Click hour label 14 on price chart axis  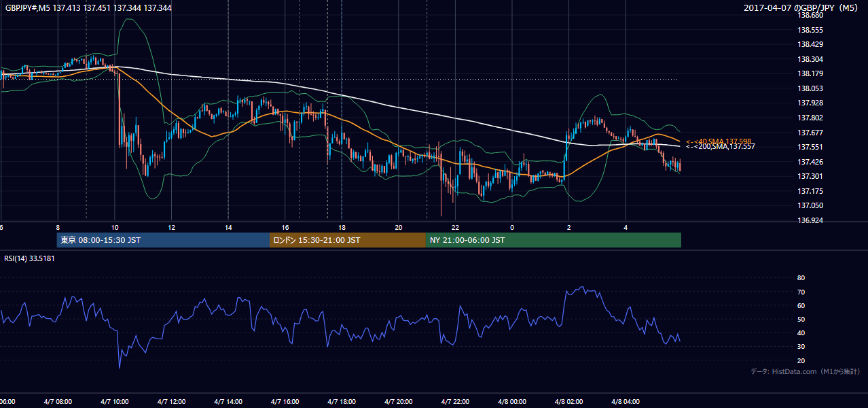pyautogui.click(x=228, y=228)
